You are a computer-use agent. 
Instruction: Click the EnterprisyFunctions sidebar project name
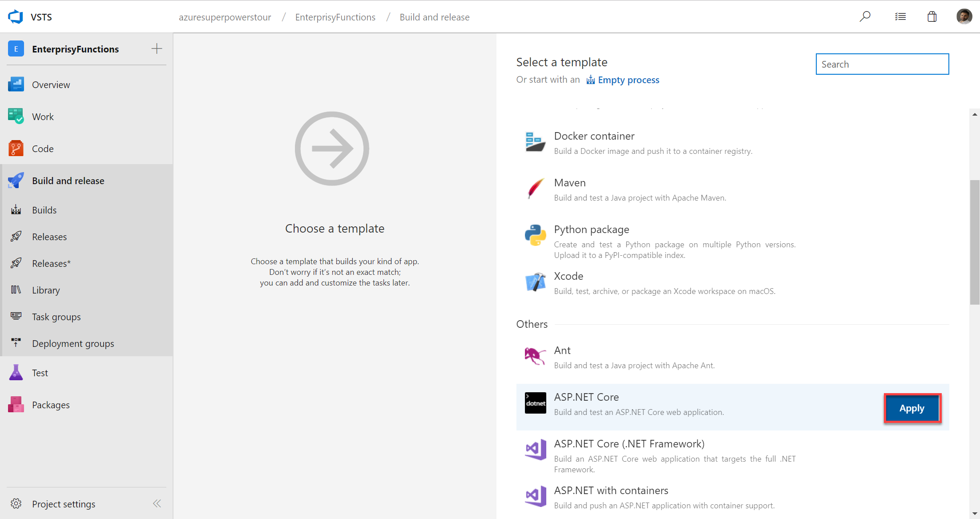75,49
